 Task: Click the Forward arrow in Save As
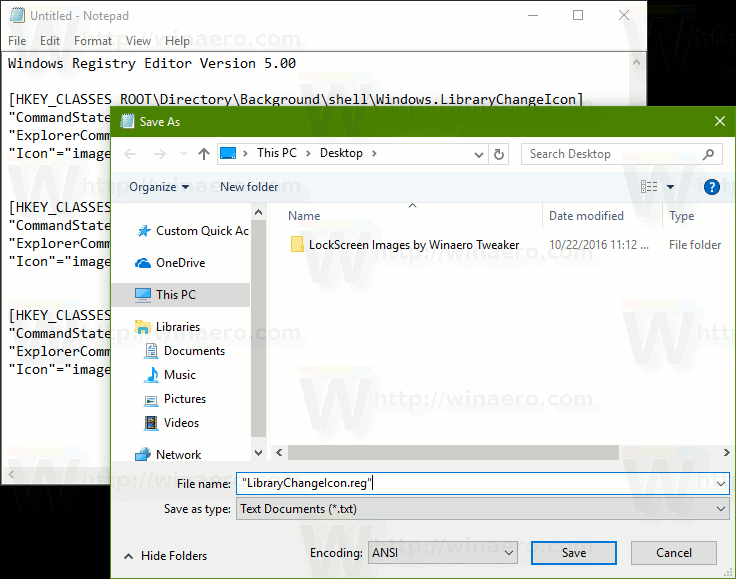point(160,154)
